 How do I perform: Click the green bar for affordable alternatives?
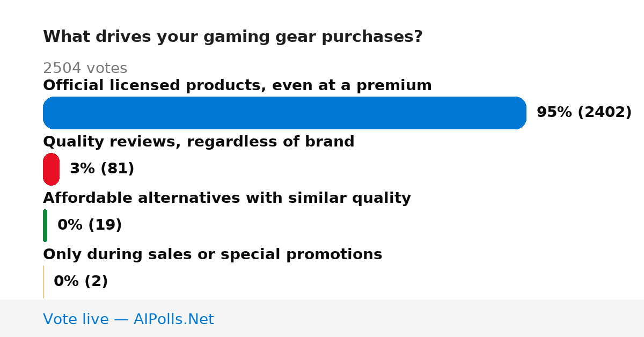pyautogui.click(x=45, y=225)
